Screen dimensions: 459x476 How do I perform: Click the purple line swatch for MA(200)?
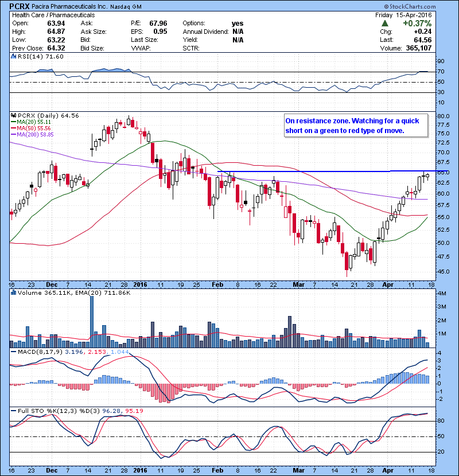14,134
